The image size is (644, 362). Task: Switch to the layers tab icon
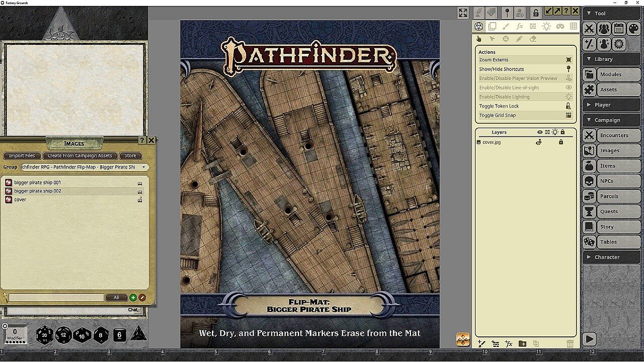pos(493,26)
